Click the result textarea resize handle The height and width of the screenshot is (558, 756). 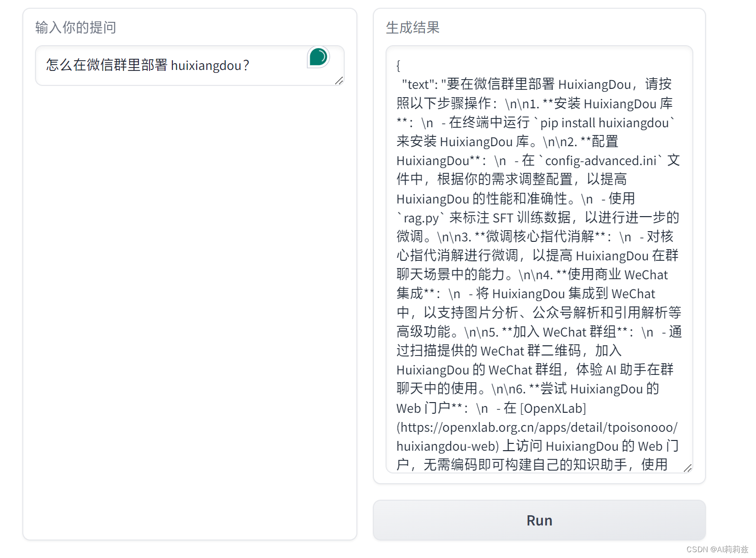[x=687, y=468]
